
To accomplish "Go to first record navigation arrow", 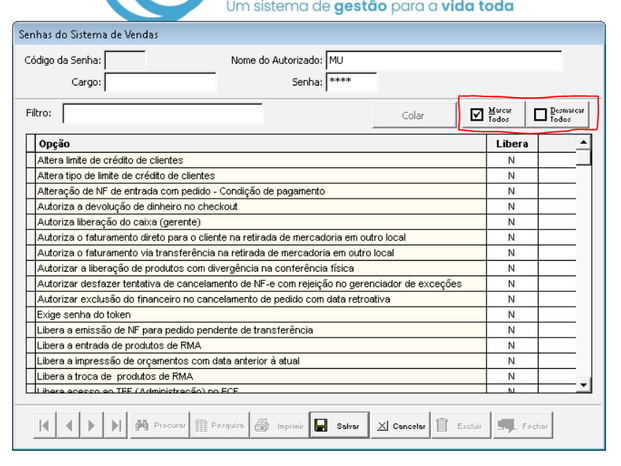I will [45, 426].
